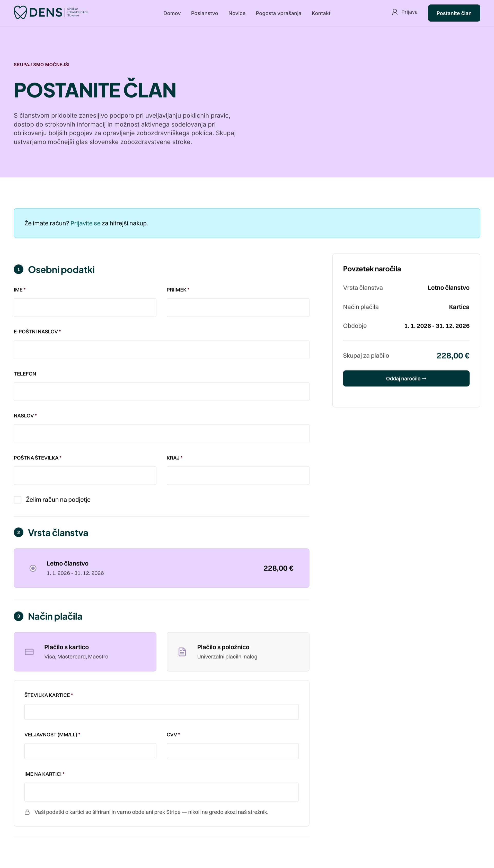Click step 1 circle next to Osebni podatki
The image size is (494, 868).
pos(18,269)
